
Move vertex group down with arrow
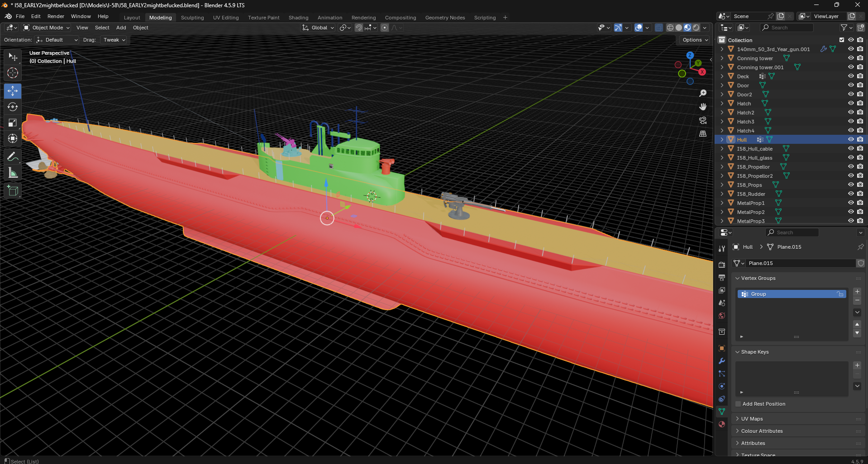[x=857, y=333]
